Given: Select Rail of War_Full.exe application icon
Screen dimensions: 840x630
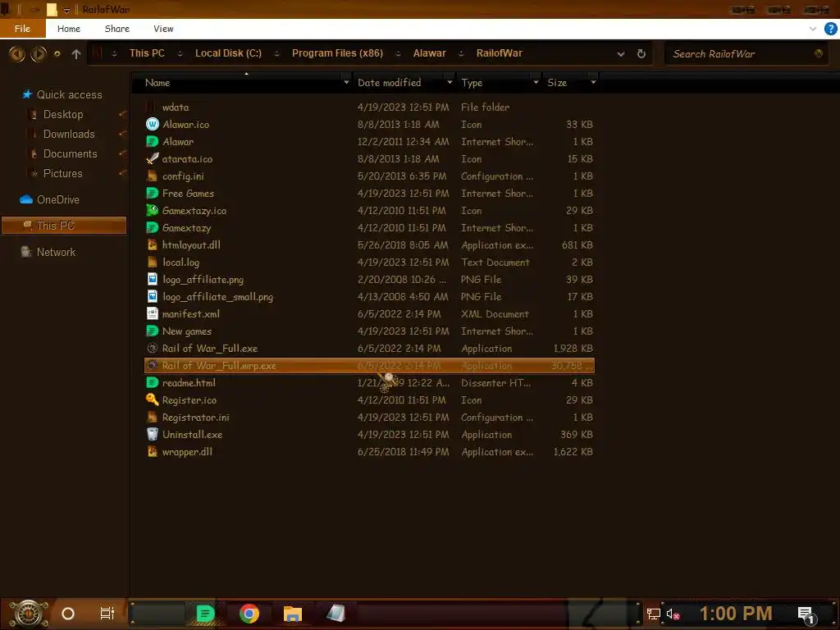Looking at the screenshot, I should click(152, 348).
